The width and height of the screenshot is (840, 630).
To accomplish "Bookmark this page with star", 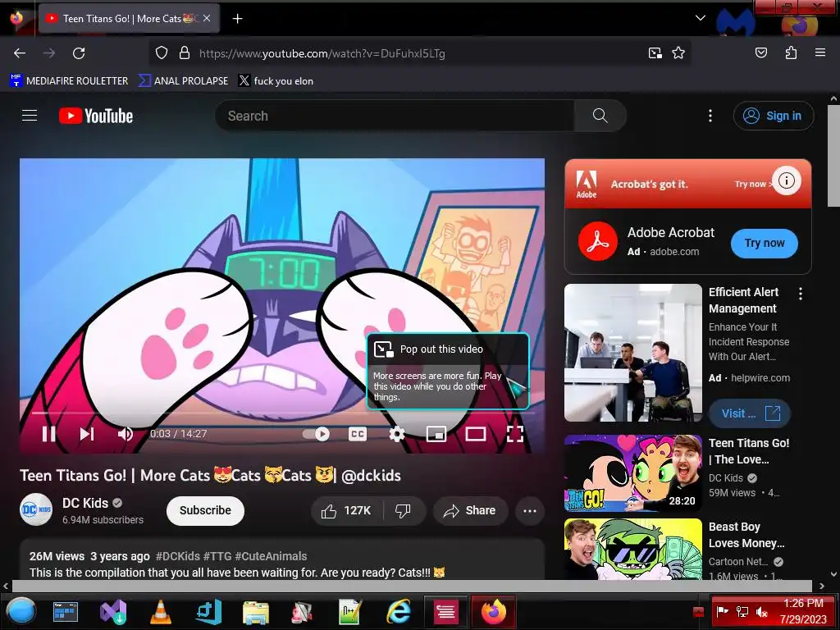I will (678, 53).
